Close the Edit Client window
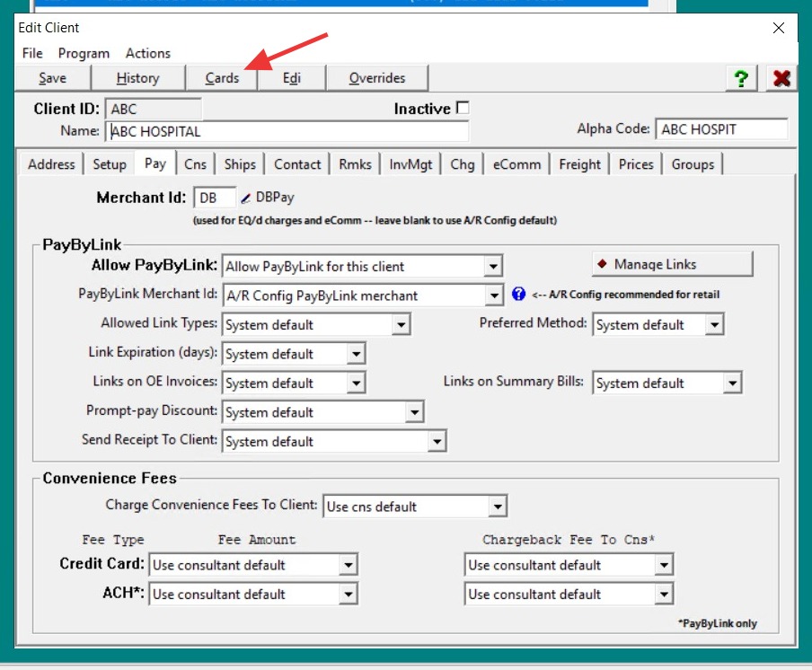Viewport: 812px width, 670px height. pos(779,28)
